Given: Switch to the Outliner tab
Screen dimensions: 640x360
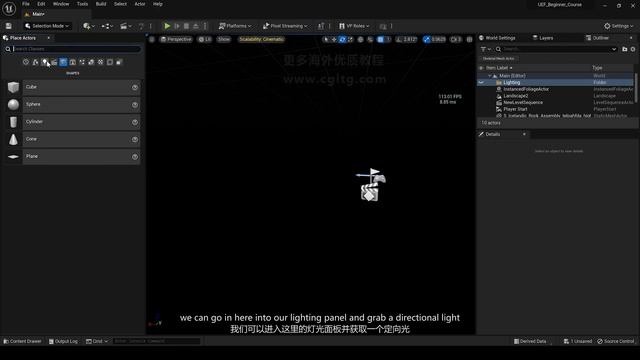Looking at the screenshot, I should (x=598, y=38).
